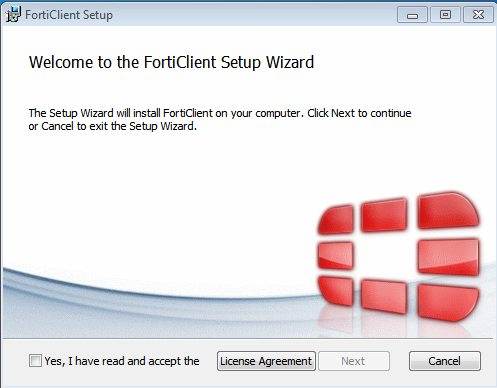This screenshot has width=497, height=388.
Task: Click the bottom-center red block of Fortinet logo
Action: pyautogui.click(x=384, y=297)
